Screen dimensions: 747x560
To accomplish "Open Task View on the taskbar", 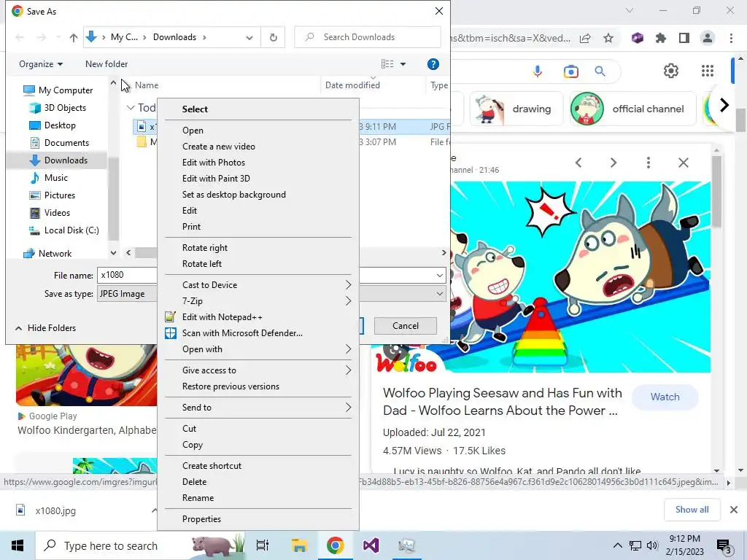I will [x=263, y=545].
